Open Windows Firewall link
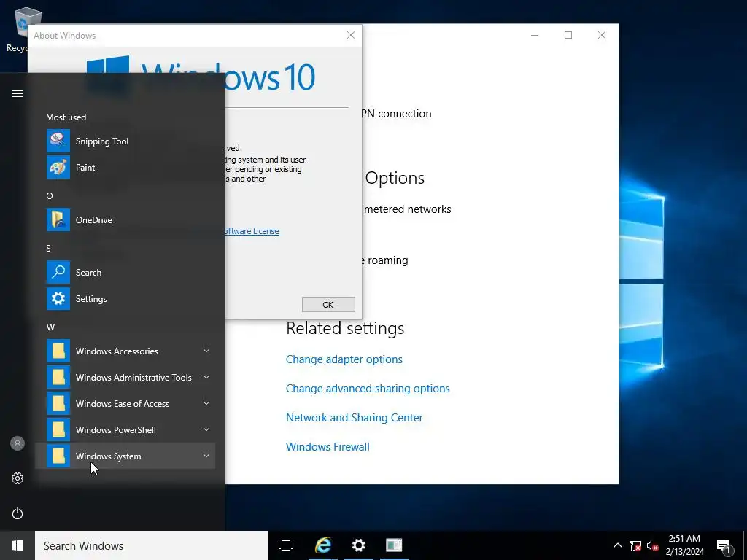The image size is (747, 560). [328, 447]
